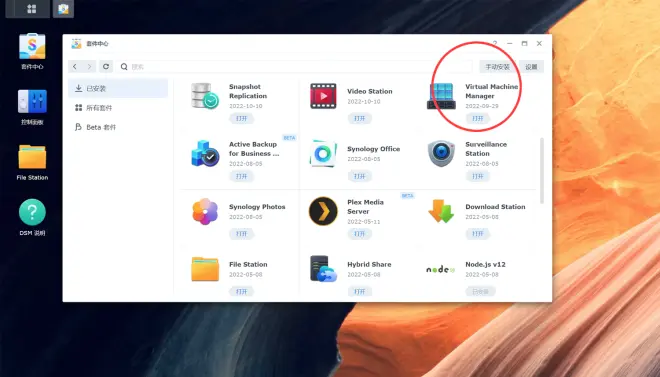Open Surveillance Station with its open button
The height and width of the screenshot is (377, 660).
[478, 176]
